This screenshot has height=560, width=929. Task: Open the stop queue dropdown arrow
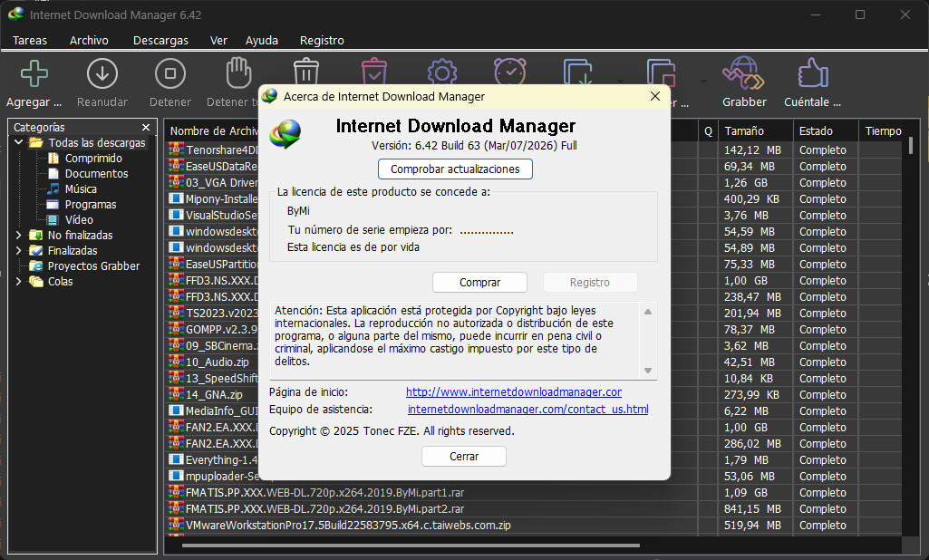[704, 82]
